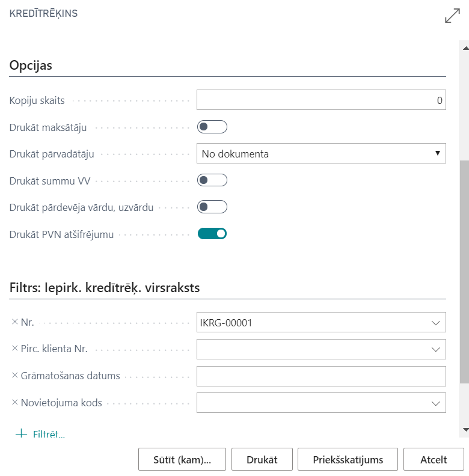Image resolution: width=469 pixels, height=476 pixels.
Task: Cancel with the Atcelt button
Action: tap(434, 459)
